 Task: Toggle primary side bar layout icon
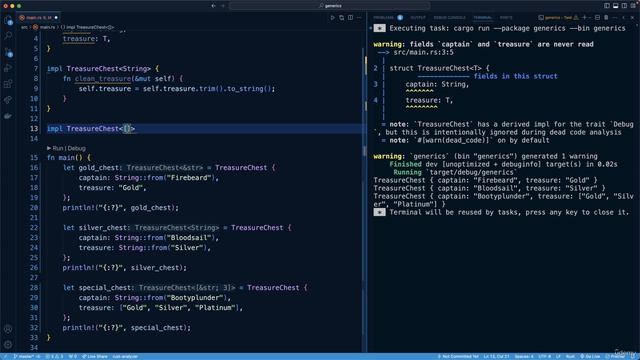click(x=607, y=6)
